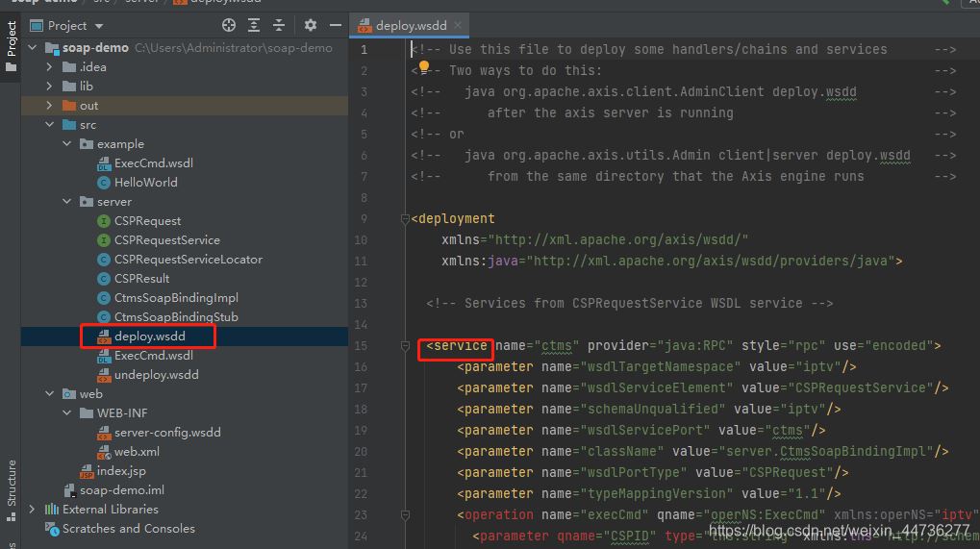
Task: Click the Locate/Select Opened File target icon
Action: [x=229, y=26]
